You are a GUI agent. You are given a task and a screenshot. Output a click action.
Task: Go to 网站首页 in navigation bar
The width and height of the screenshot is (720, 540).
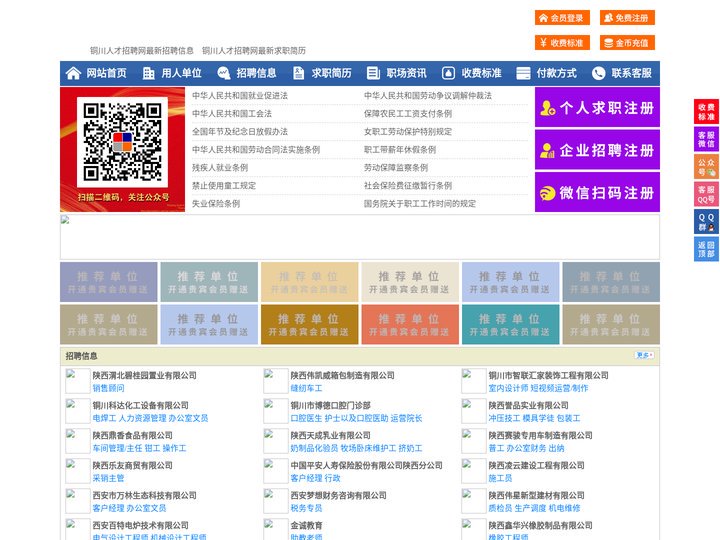107,73
